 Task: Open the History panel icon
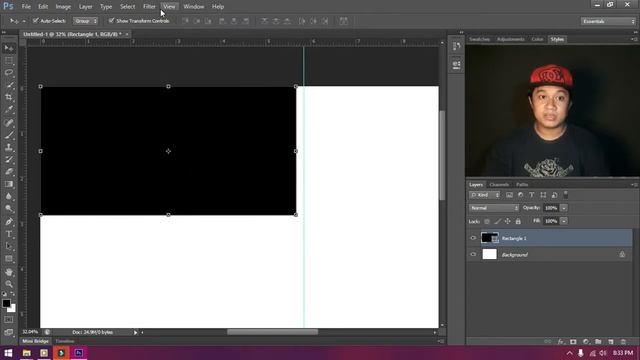[456, 47]
